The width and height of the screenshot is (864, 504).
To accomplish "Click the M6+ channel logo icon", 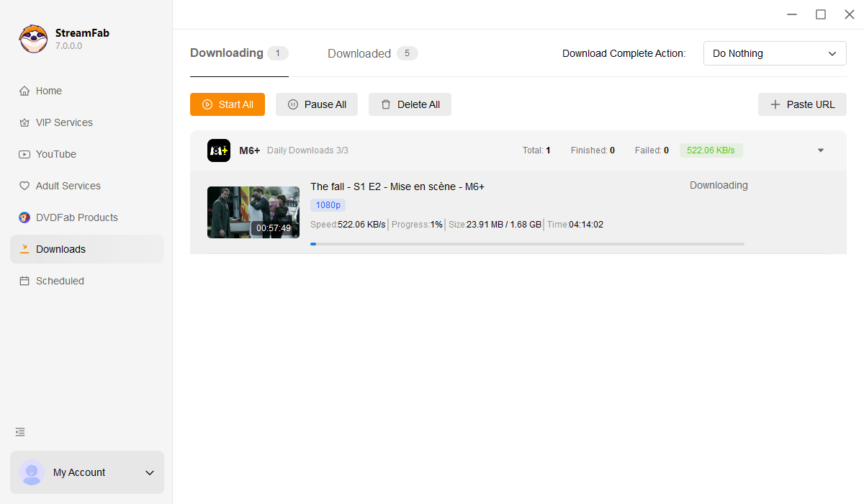I will tap(218, 150).
